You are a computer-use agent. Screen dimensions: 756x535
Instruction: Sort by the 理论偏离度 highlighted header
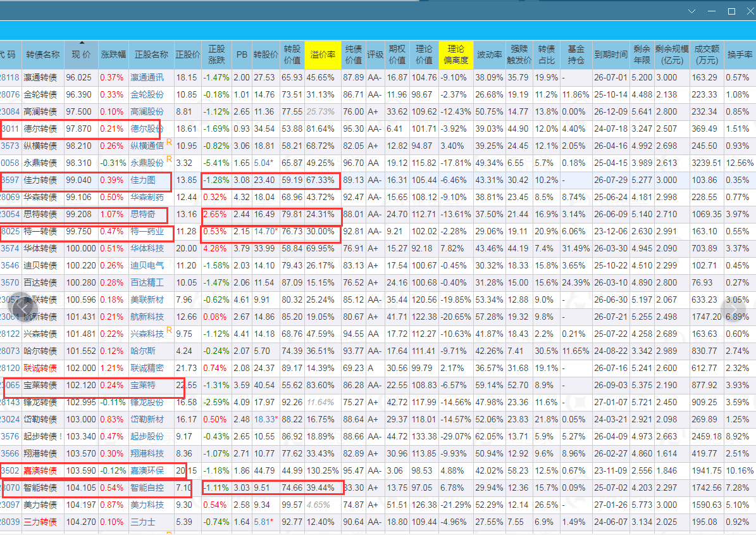(x=455, y=54)
